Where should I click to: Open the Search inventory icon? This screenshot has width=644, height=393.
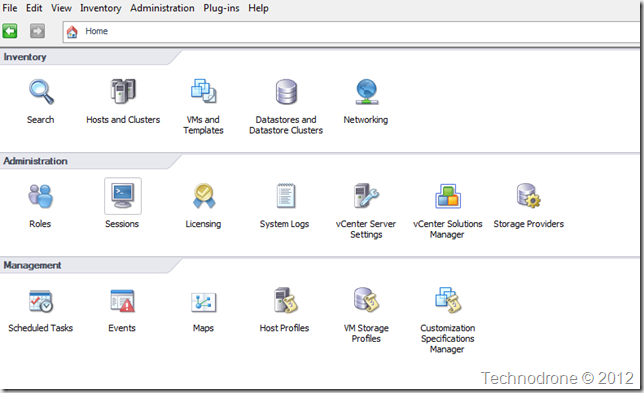point(41,92)
